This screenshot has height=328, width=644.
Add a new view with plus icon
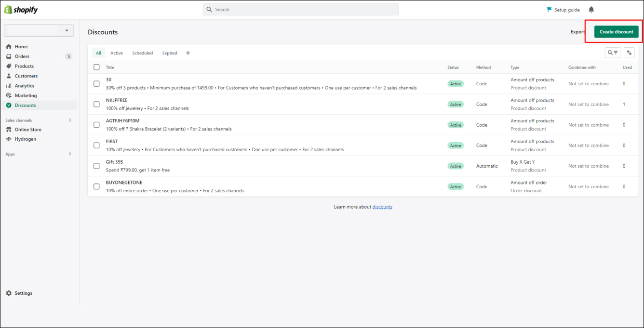(x=188, y=53)
